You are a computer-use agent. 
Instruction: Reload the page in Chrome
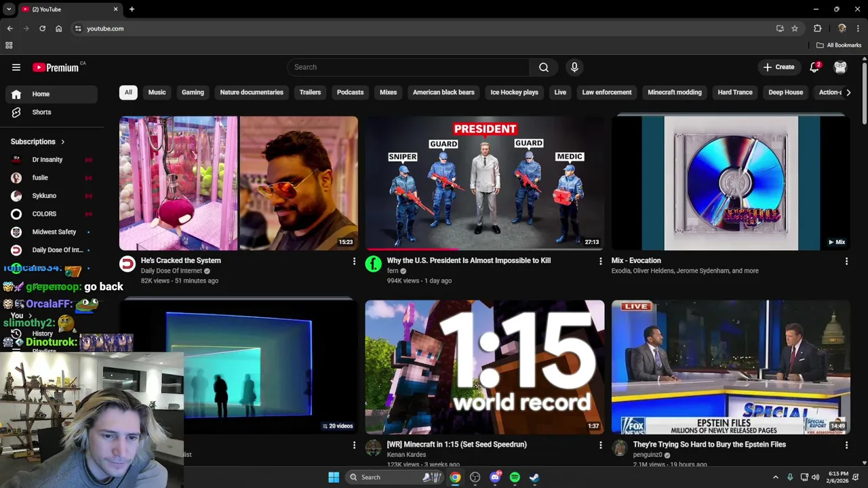pyautogui.click(x=42, y=28)
